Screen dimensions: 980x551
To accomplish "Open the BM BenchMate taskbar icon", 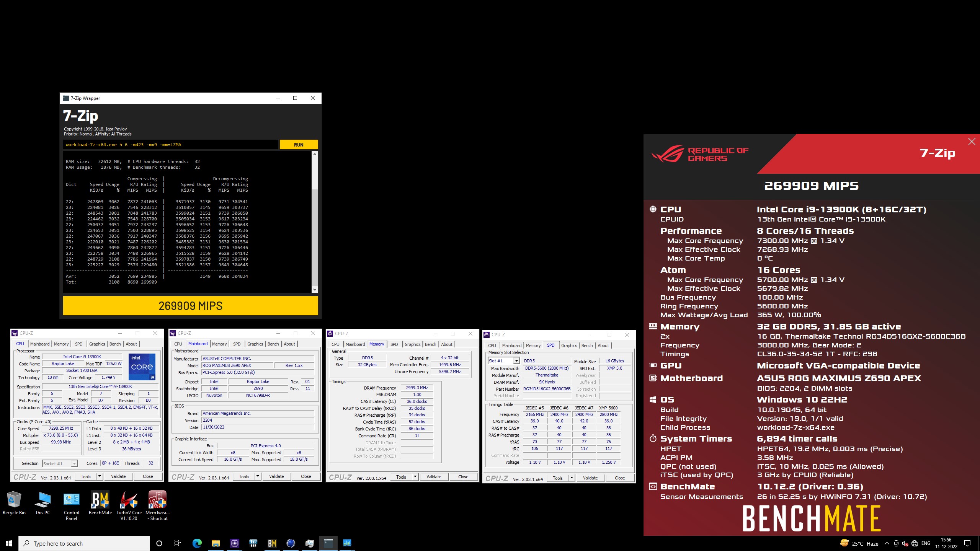I will tap(272, 543).
